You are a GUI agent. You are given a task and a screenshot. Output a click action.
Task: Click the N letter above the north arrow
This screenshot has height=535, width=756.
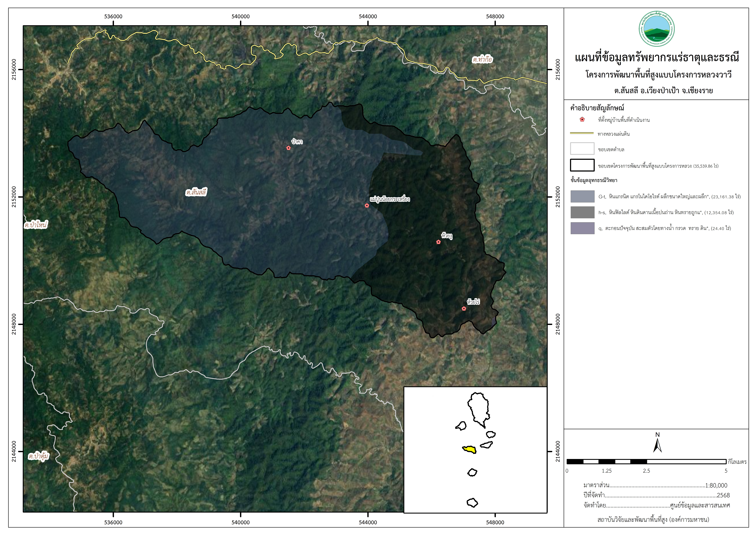(657, 435)
